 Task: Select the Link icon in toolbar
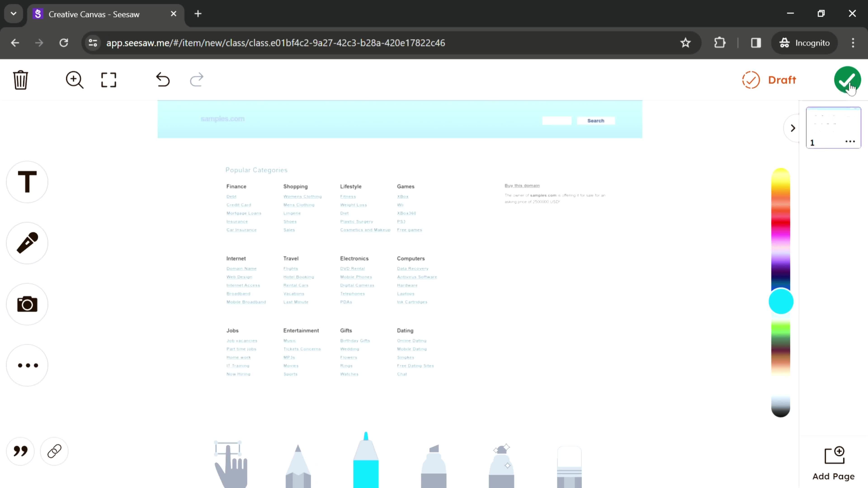(54, 451)
